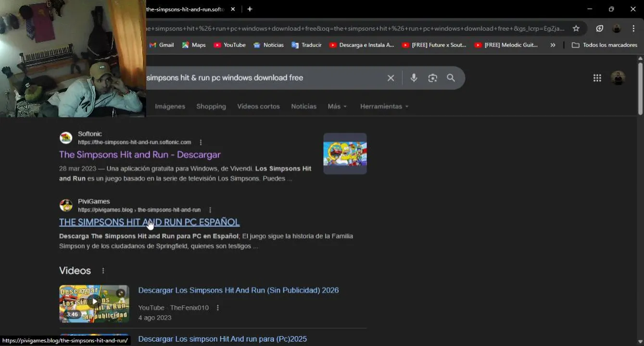The height and width of the screenshot is (346, 644).
Task: Bookmark this page with the star icon
Action: tap(576, 28)
